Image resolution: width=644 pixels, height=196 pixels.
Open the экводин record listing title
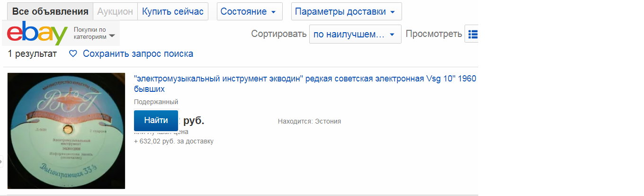coord(305,79)
